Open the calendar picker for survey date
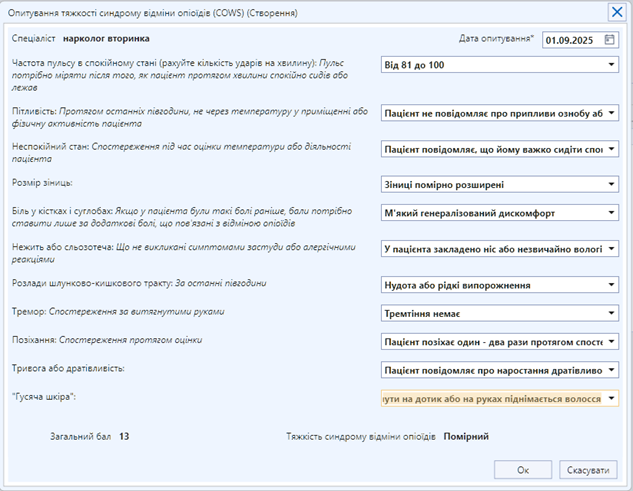The image size is (633, 491). click(x=610, y=40)
